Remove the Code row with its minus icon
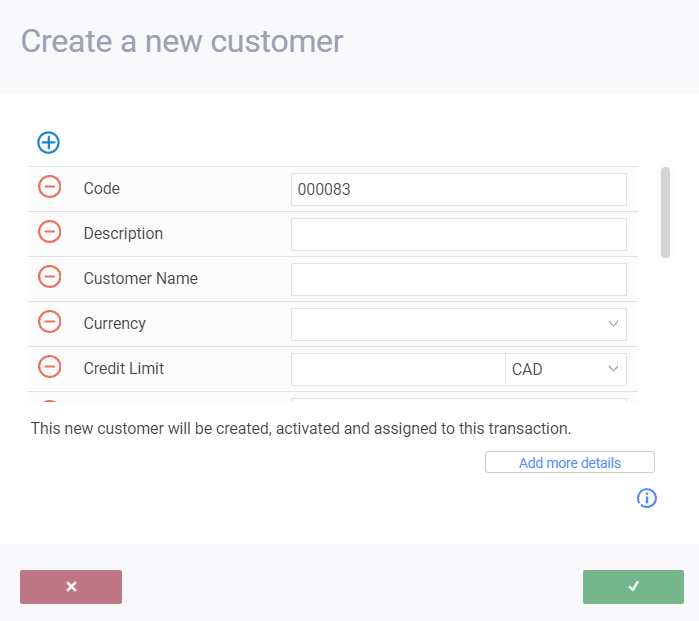Image resolution: width=699 pixels, height=621 pixels. tap(49, 187)
